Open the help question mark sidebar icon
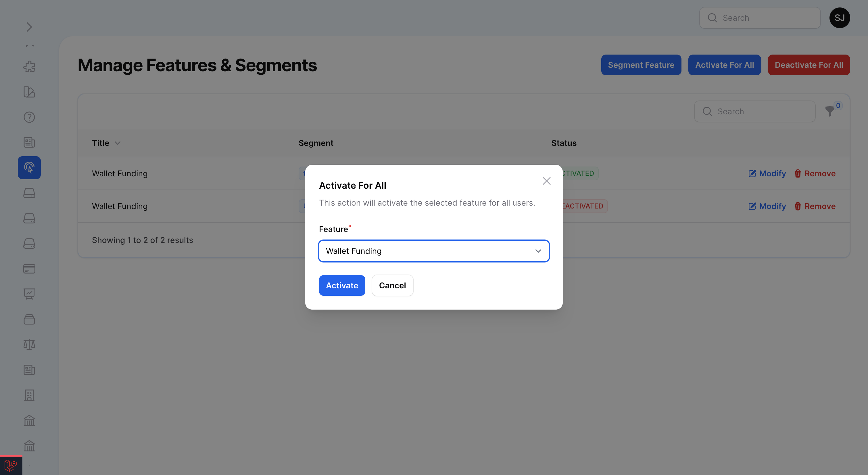 (29, 117)
